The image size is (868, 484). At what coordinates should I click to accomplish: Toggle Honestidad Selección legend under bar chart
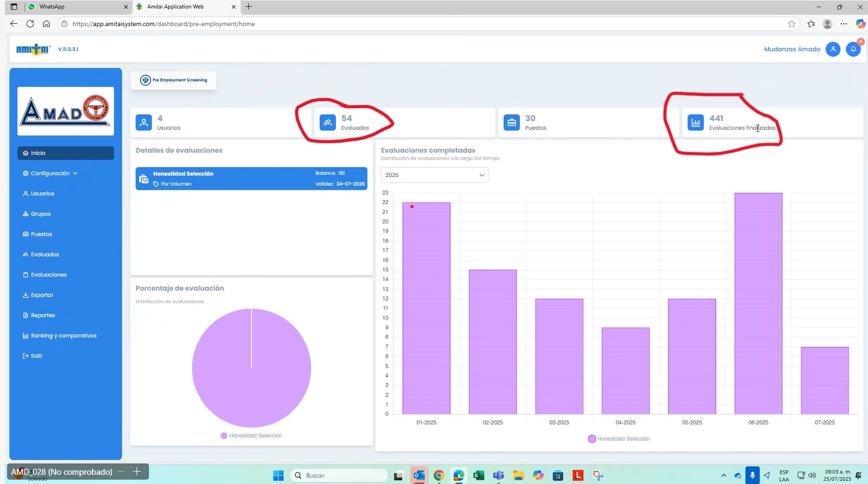tap(619, 439)
